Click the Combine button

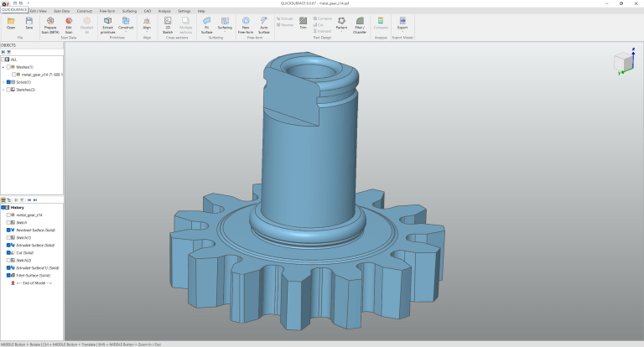pyautogui.click(x=322, y=19)
